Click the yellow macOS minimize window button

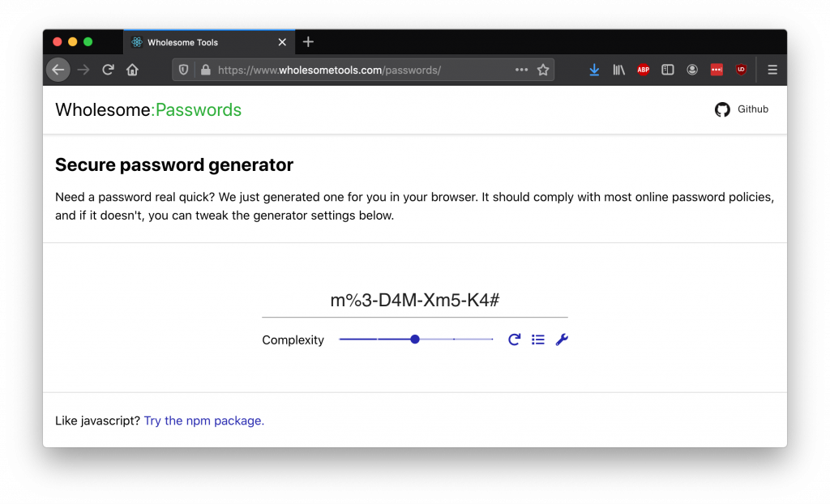point(72,42)
